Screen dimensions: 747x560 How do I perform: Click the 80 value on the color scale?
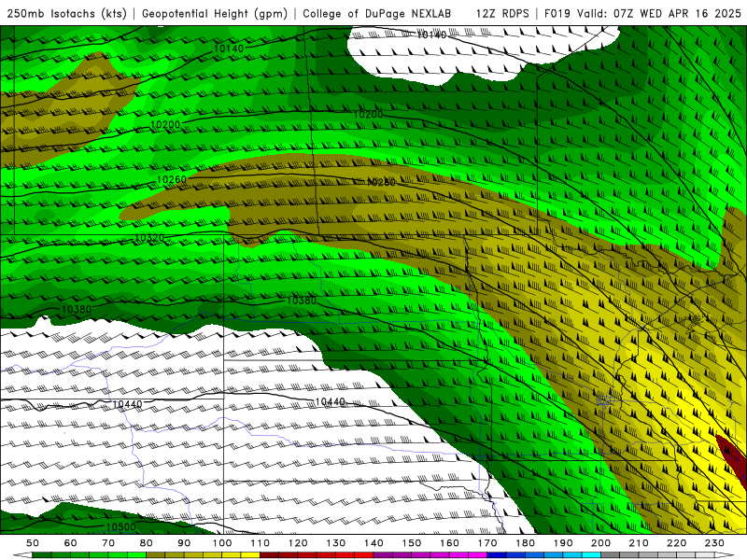click(147, 543)
